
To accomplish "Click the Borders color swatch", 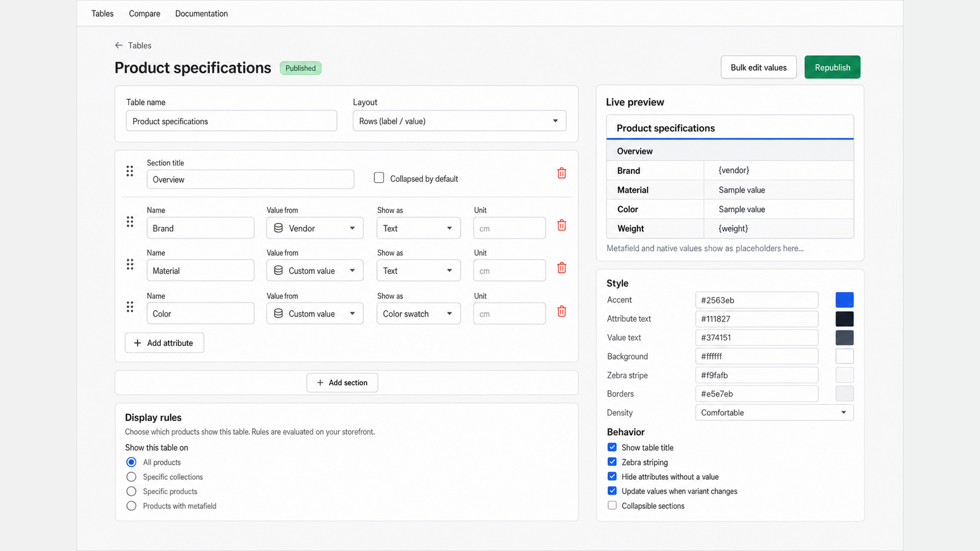I will pyautogui.click(x=845, y=394).
